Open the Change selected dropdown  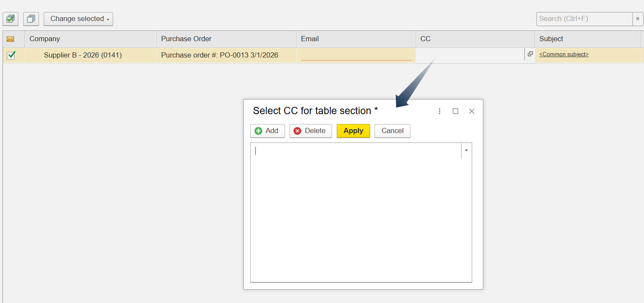(x=78, y=19)
